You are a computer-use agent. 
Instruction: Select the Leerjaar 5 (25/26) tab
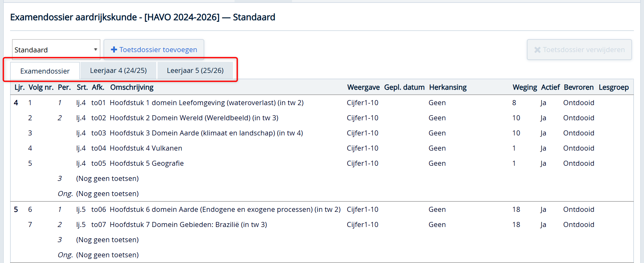coord(195,70)
